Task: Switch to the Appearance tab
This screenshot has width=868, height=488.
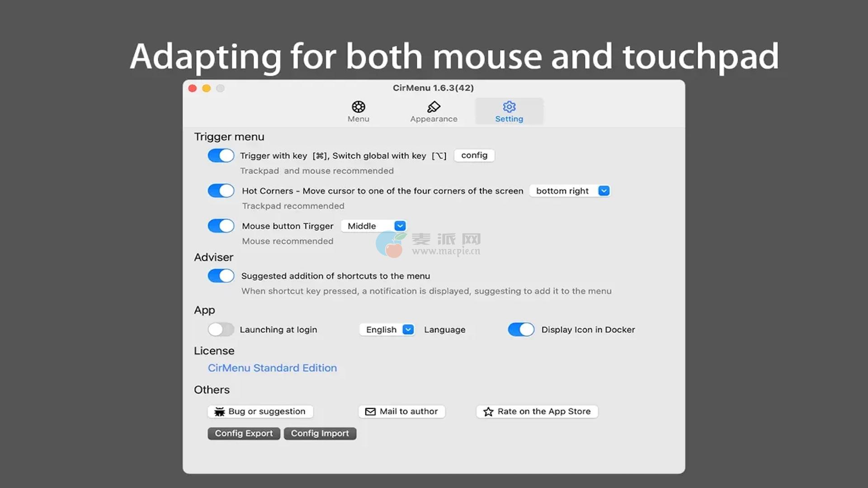Action: click(434, 118)
